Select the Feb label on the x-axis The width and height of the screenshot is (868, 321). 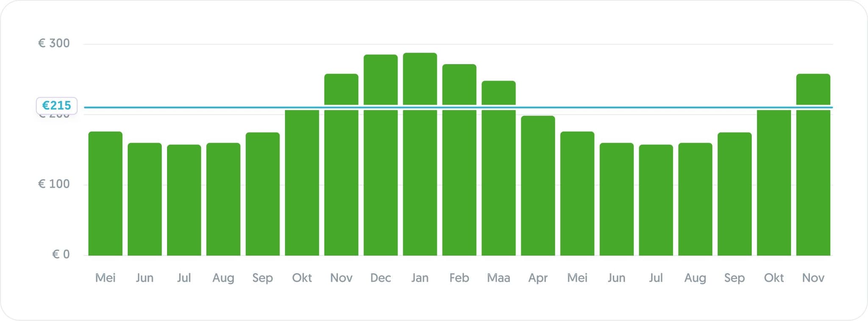(459, 278)
